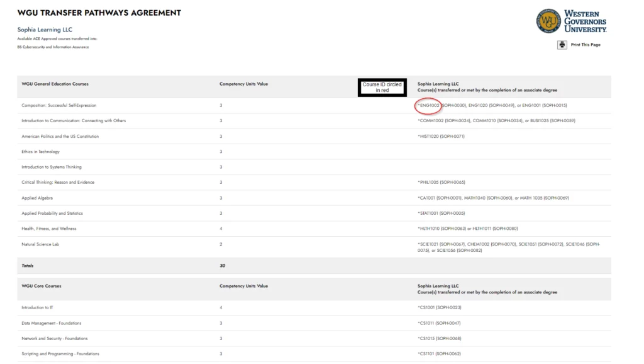Click the SCIE1021 (SOPH-0067) science lab equivalents
644x364 pixels.
click(508, 247)
